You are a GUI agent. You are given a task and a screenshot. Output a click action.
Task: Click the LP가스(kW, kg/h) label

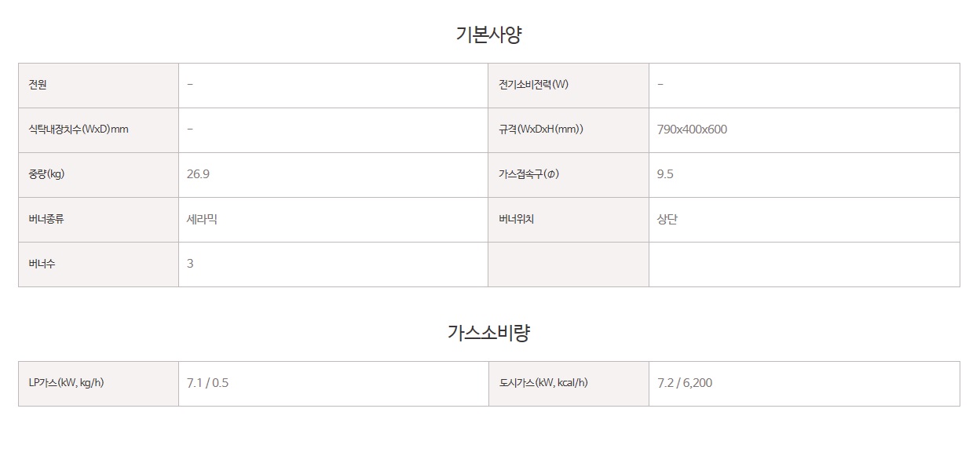point(66,383)
